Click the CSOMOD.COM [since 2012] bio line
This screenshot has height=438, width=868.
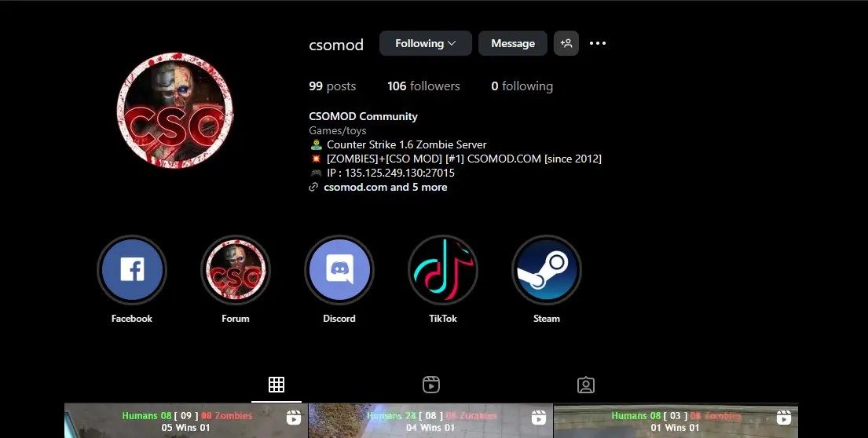pos(455,159)
